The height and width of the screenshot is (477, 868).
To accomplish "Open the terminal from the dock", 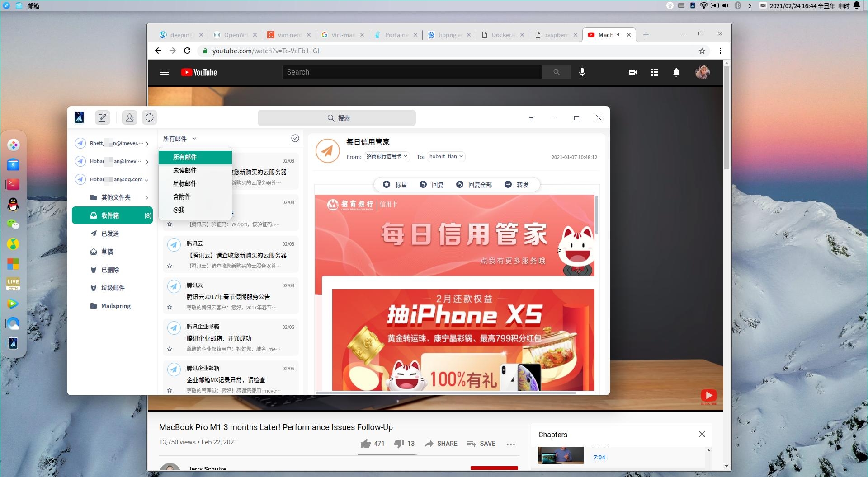I will click(x=13, y=184).
